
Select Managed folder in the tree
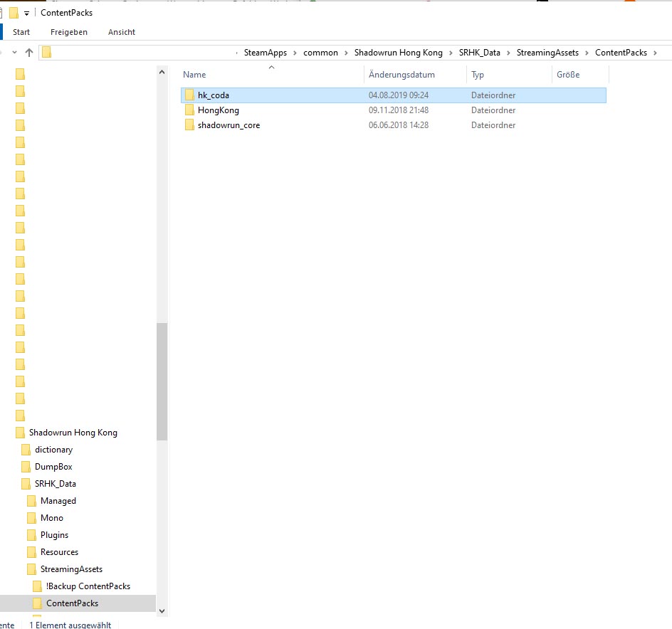coord(58,501)
